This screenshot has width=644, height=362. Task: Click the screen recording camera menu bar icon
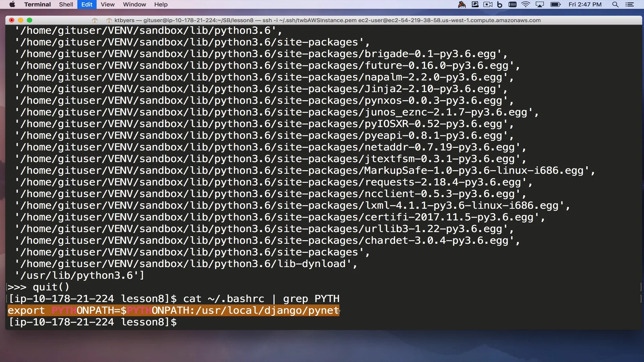[x=488, y=4]
